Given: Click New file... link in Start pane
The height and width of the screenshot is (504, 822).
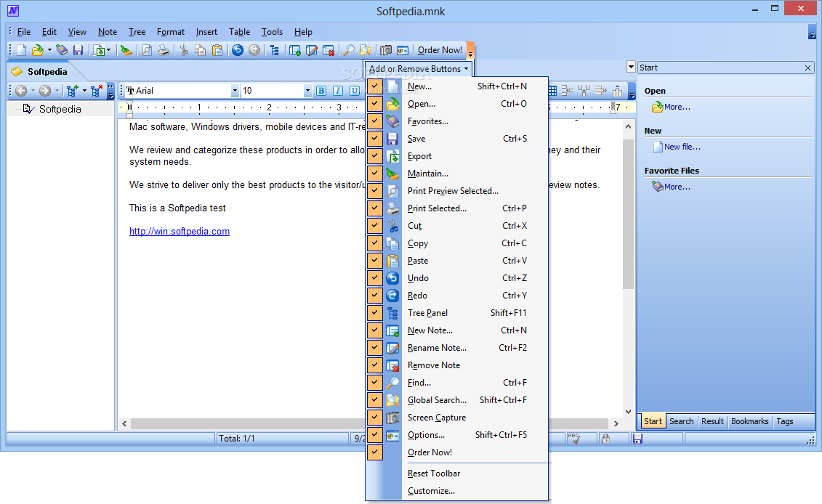Looking at the screenshot, I should (682, 147).
